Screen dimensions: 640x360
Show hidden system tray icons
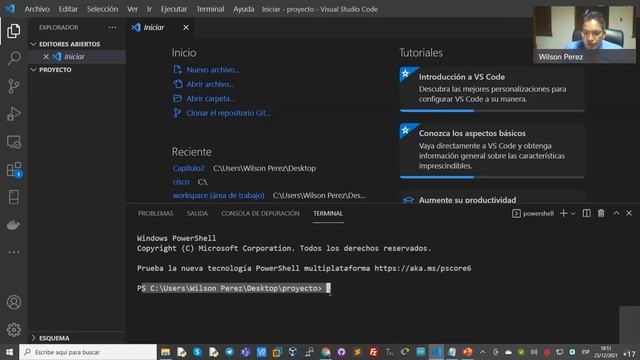click(482, 352)
